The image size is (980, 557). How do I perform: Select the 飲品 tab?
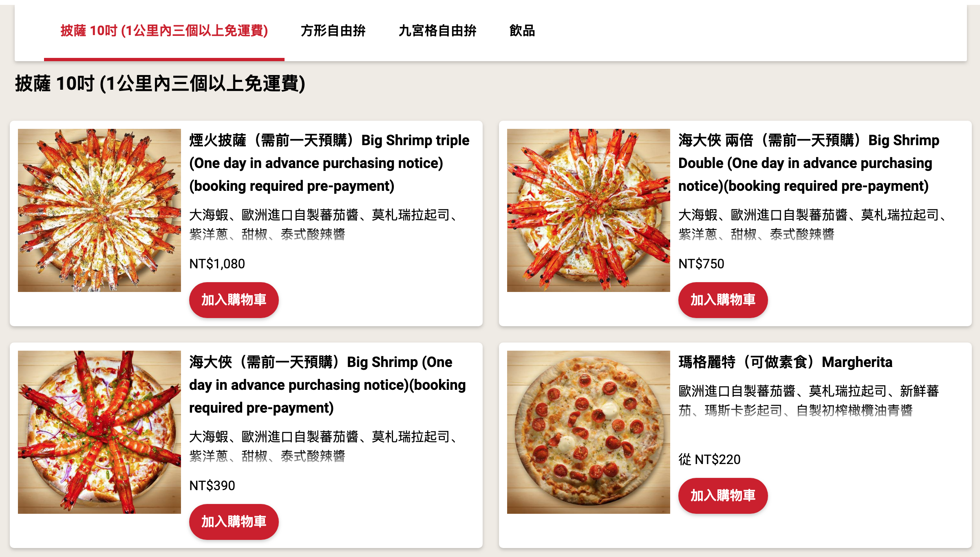pyautogui.click(x=522, y=31)
